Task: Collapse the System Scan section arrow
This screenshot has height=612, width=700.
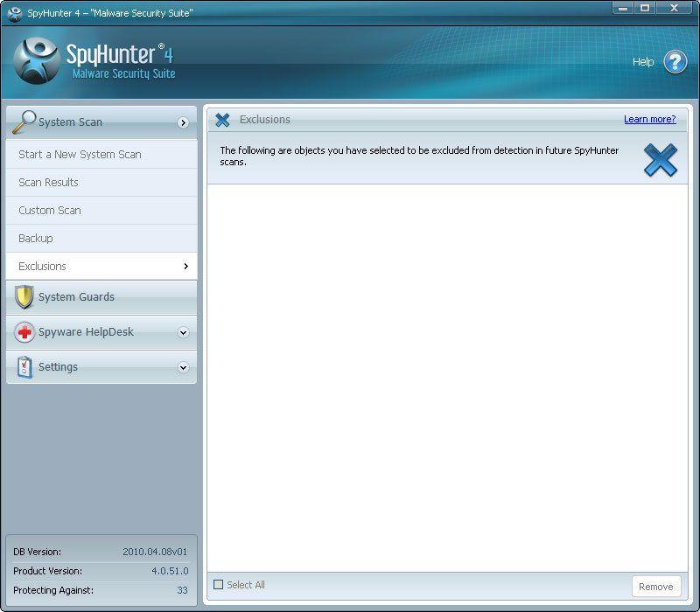Action: click(183, 122)
